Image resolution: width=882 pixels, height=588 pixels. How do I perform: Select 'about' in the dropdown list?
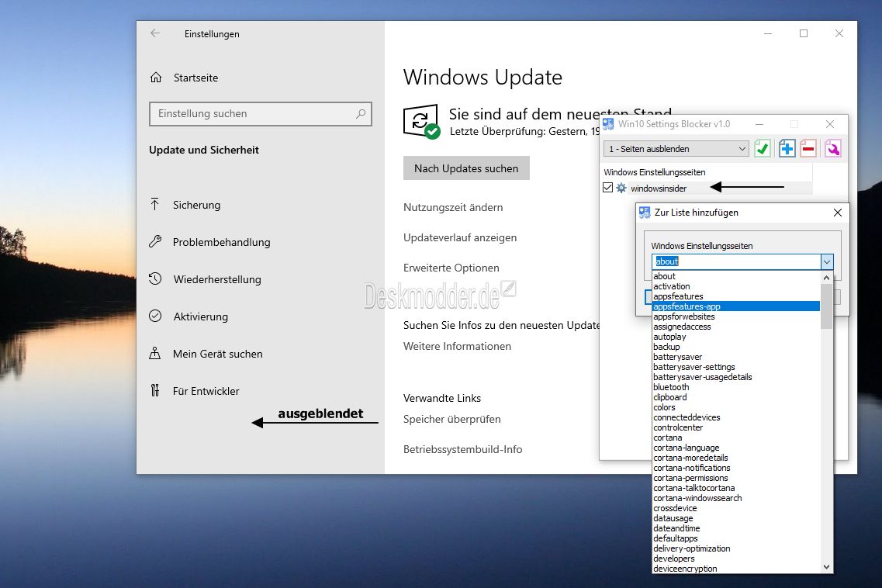(x=735, y=276)
